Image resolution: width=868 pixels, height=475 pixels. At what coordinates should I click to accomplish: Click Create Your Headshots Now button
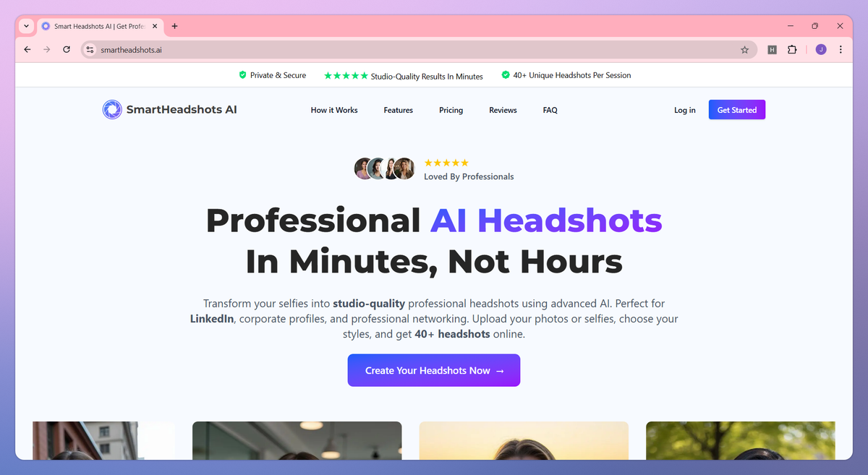(x=434, y=370)
